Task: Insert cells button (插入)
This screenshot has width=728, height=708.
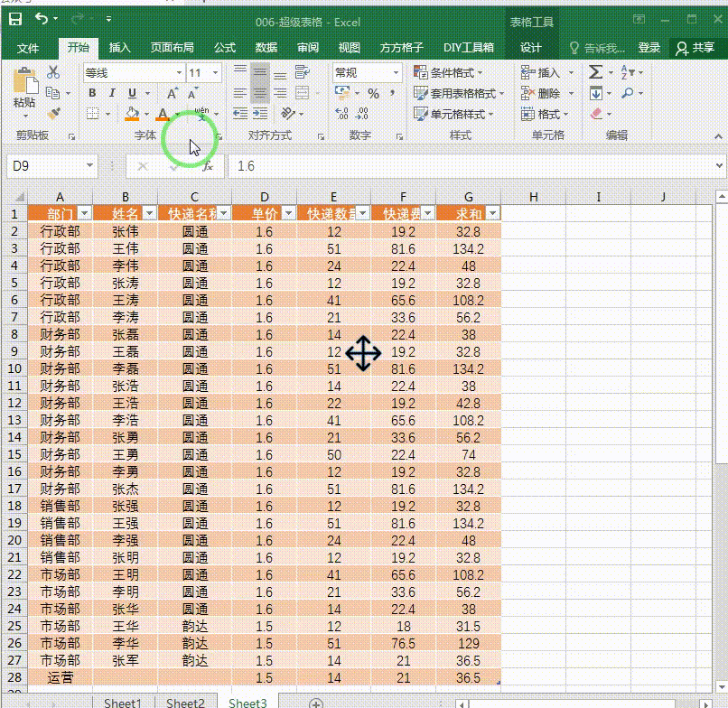Action: point(541,73)
